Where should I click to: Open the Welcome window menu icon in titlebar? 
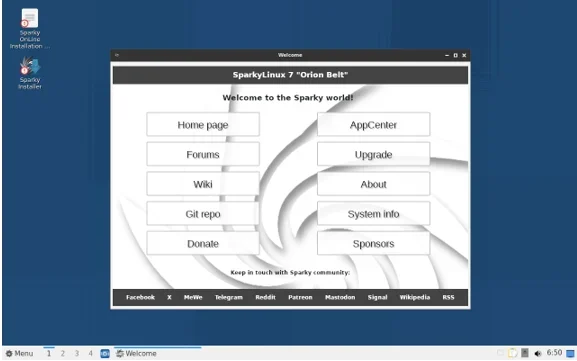(117, 55)
